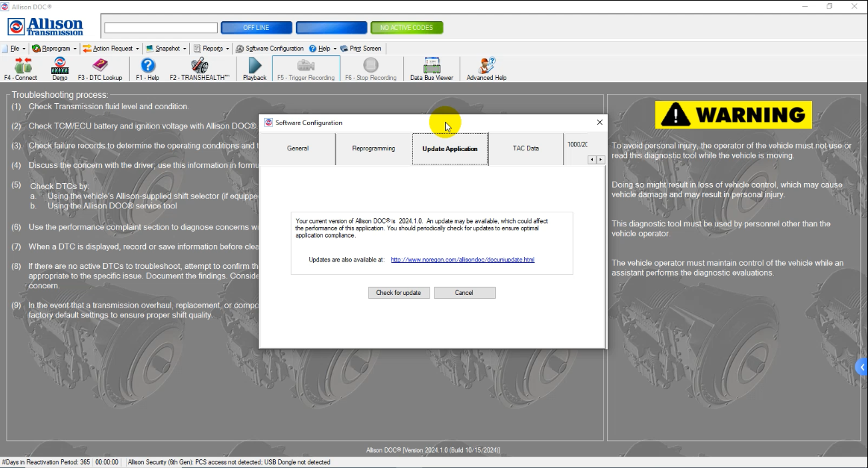This screenshot has width=868, height=468.
Task: Open Software Configuration from menu bar
Action: tap(269, 49)
